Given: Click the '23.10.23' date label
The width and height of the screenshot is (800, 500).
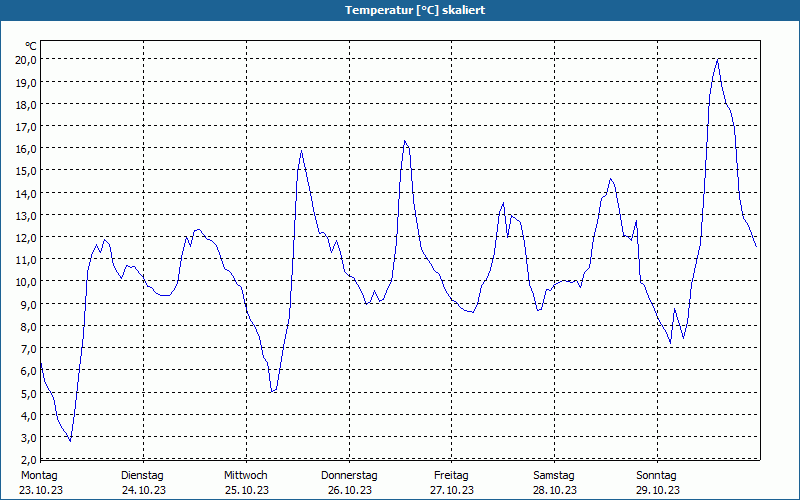Looking at the screenshot, I should point(41,490).
